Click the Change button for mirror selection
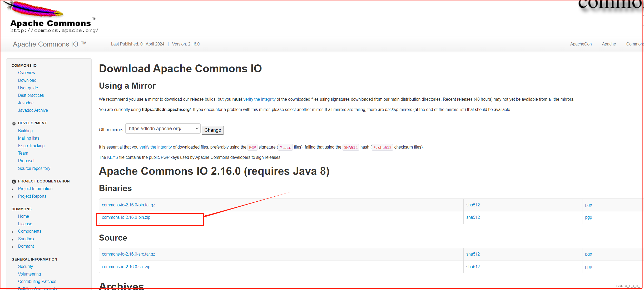644x290 pixels. pos(213,130)
